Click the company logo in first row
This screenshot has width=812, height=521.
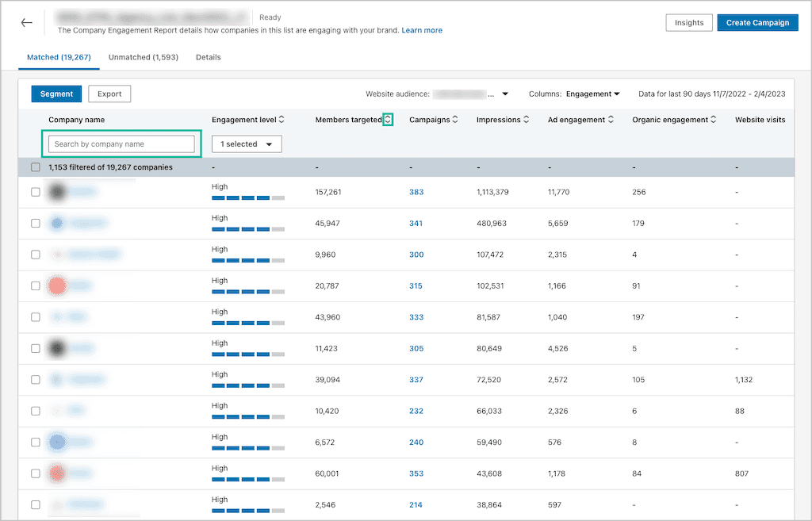tap(57, 192)
